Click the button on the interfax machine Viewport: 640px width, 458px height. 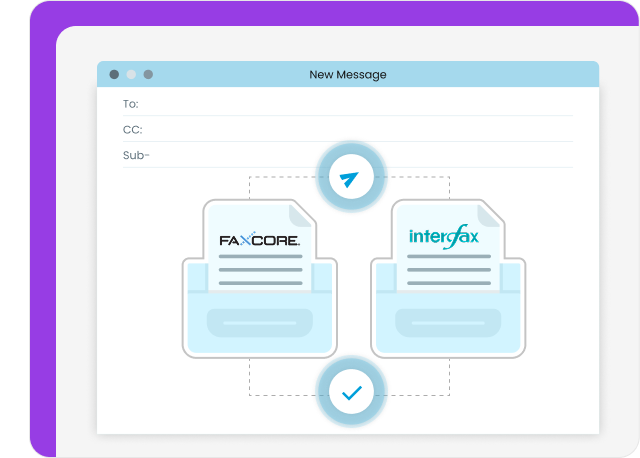(448, 323)
